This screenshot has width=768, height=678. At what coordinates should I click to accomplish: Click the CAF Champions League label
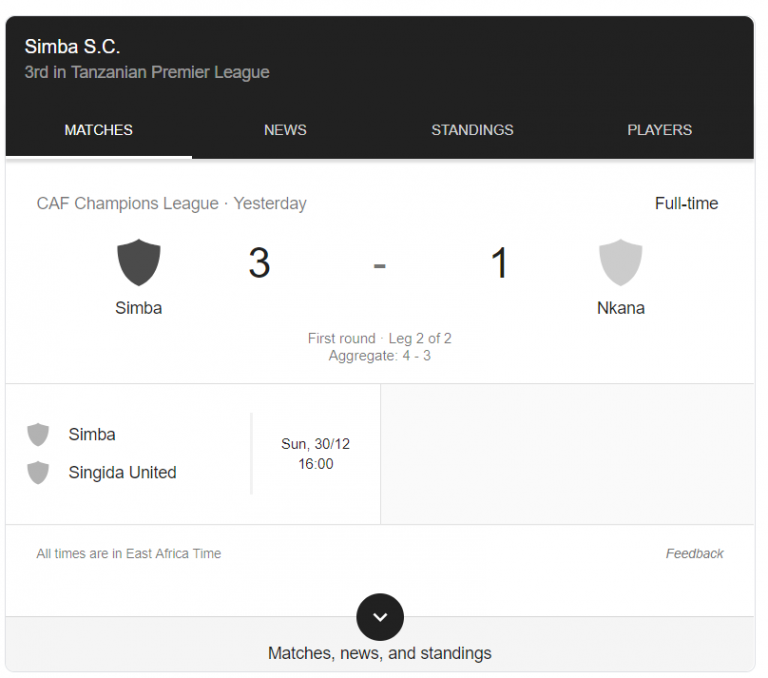click(x=127, y=203)
